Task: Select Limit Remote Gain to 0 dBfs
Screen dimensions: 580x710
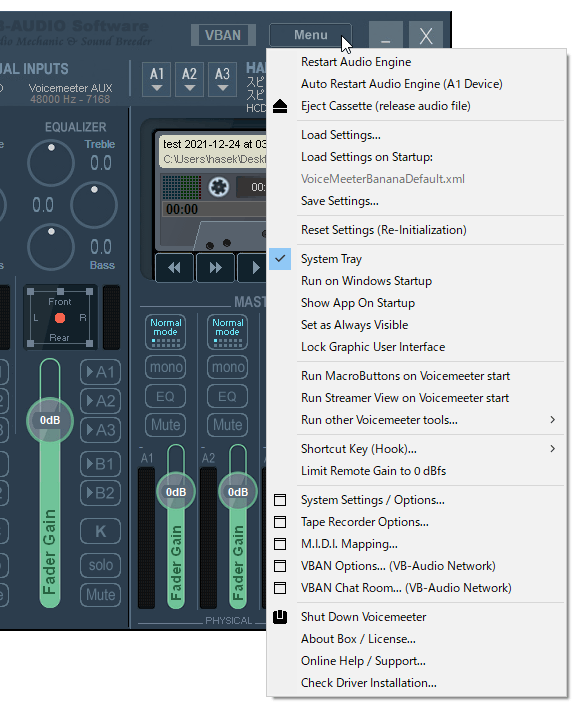Action: [x=416, y=471]
